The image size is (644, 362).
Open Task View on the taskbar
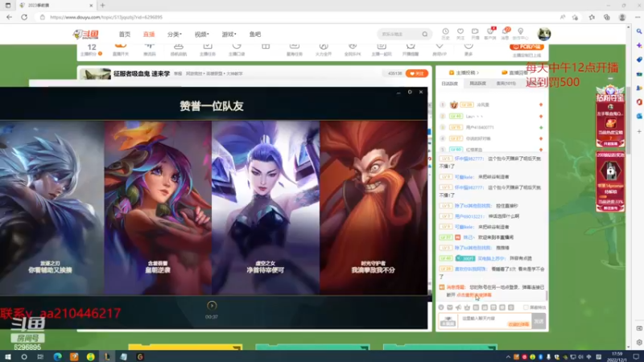coord(40,356)
